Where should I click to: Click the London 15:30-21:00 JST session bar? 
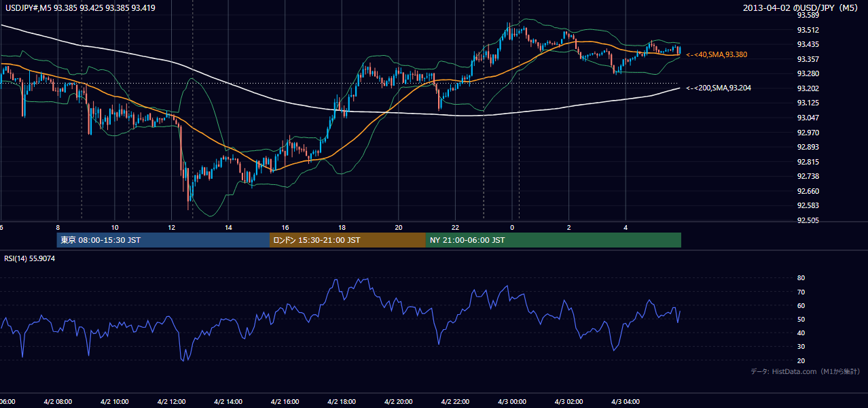click(348, 240)
